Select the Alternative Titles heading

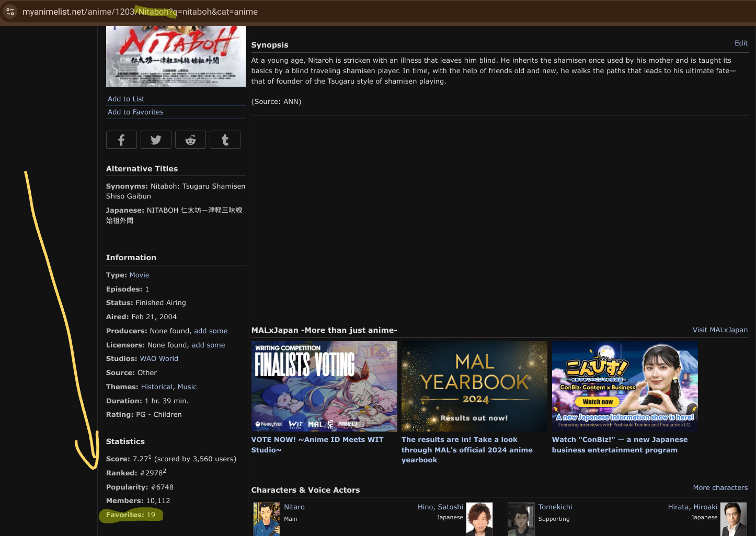click(142, 169)
